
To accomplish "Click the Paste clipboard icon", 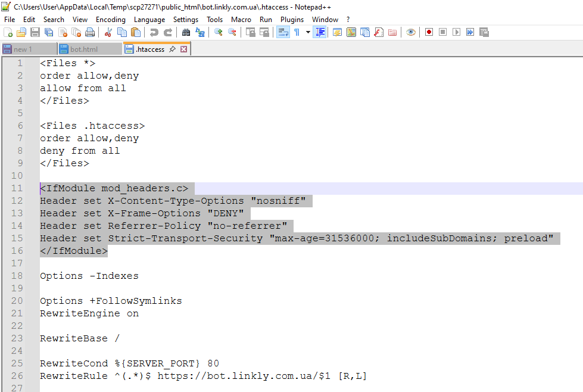I will coord(136,32).
